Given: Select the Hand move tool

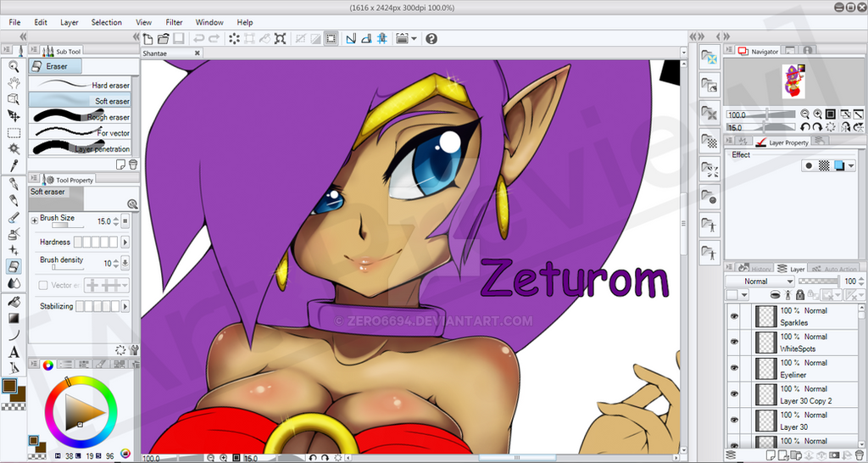Looking at the screenshot, I should pos(14,83).
